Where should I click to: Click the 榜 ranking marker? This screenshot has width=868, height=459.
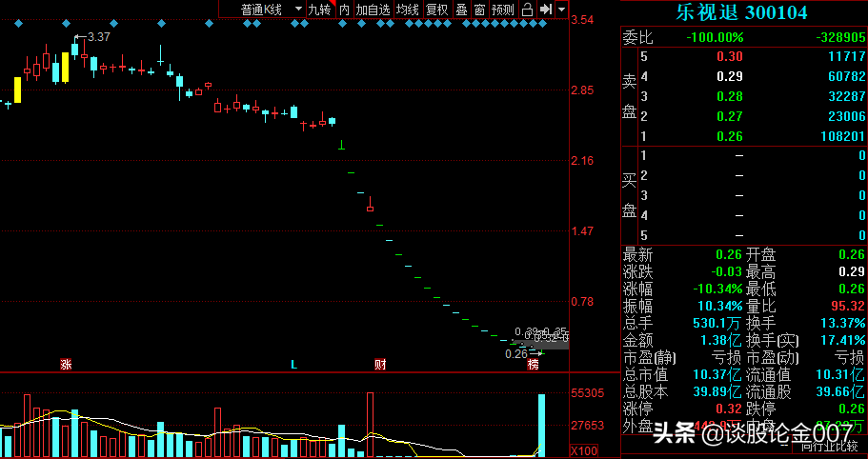tap(533, 364)
